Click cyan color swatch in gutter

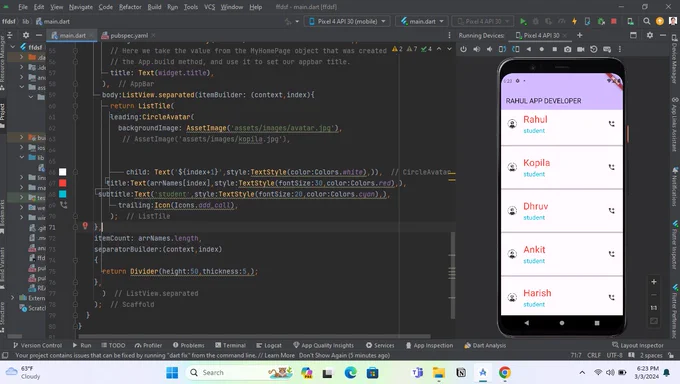coord(62,194)
